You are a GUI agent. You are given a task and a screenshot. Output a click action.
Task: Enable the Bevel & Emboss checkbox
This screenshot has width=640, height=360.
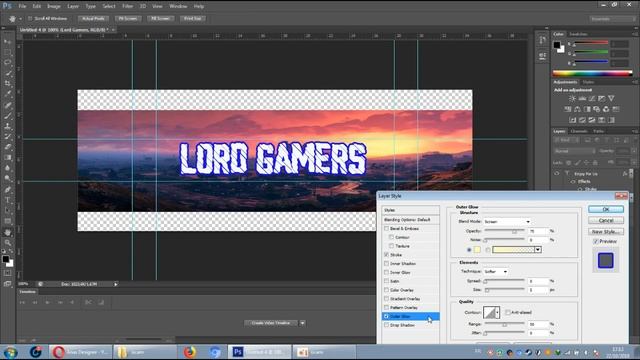(386, 229)
